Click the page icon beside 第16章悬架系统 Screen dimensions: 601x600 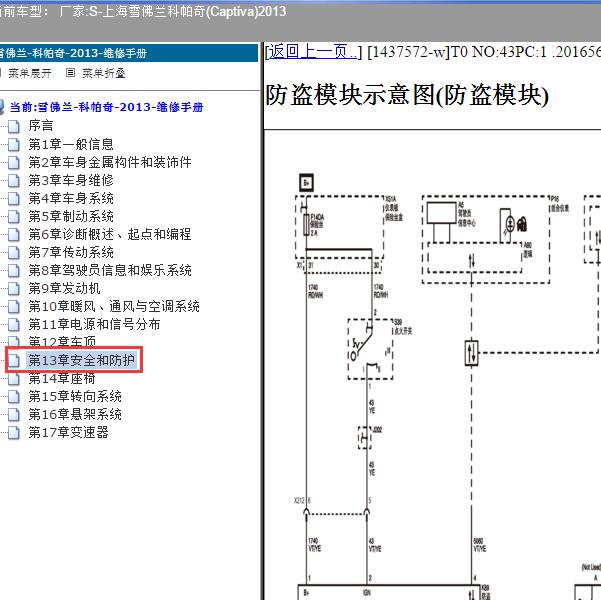click(x=14, y=415)
